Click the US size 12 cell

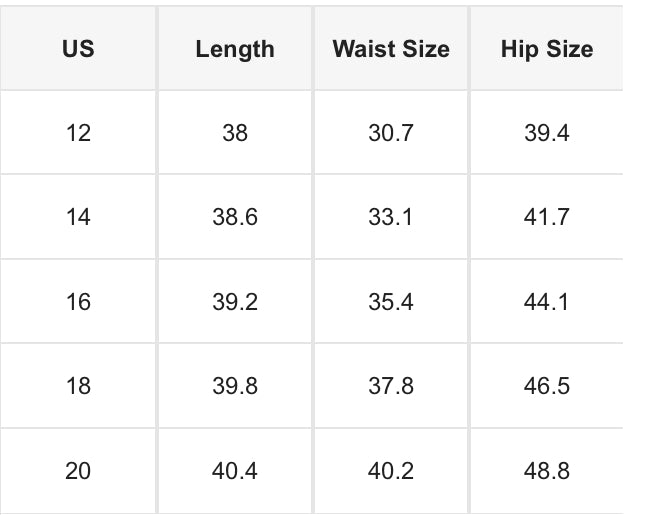point(78,133)
